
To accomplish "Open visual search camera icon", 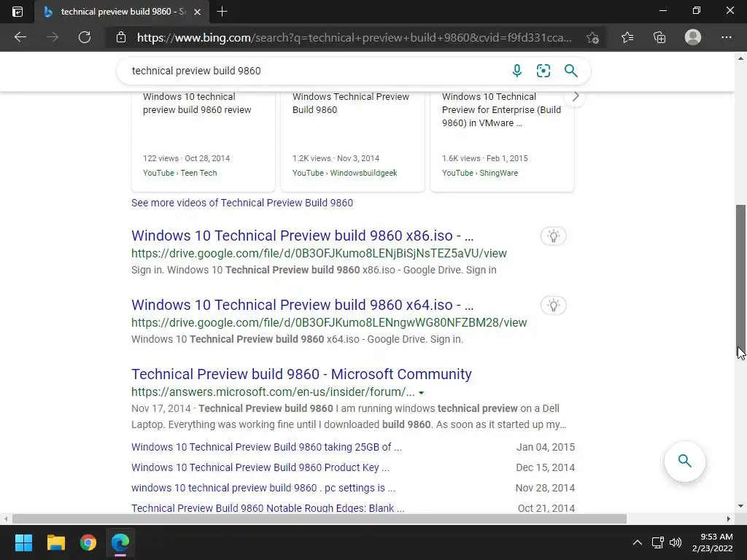I will coord(543,71).
